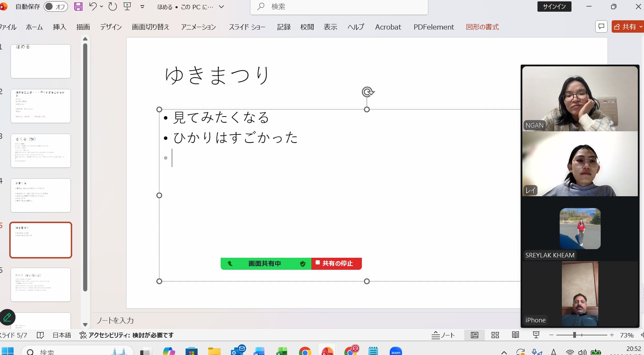
Task: Click the Save icon in title bar
Action: [x=78, y=7]
